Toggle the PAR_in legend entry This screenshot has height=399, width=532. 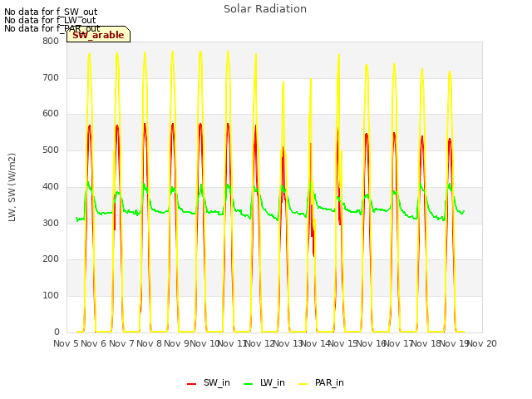click(x=322, y=383)
